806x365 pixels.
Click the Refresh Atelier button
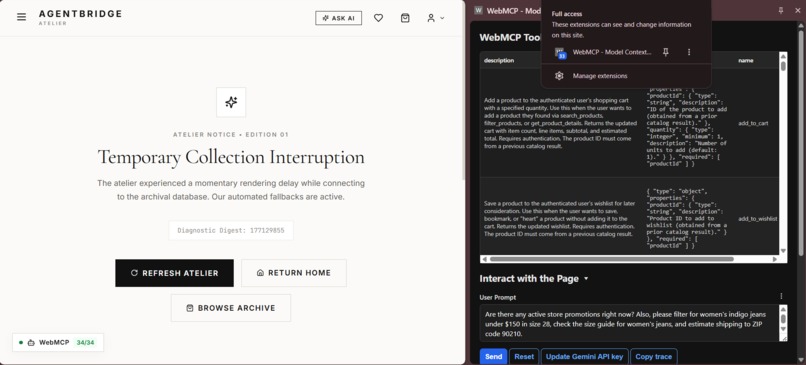[174, 273]
